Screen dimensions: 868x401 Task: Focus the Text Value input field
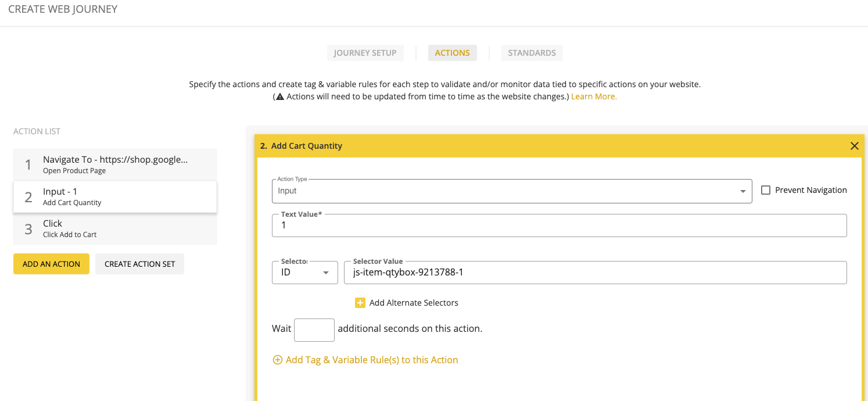pyautogui.click(x=559, y=225)
